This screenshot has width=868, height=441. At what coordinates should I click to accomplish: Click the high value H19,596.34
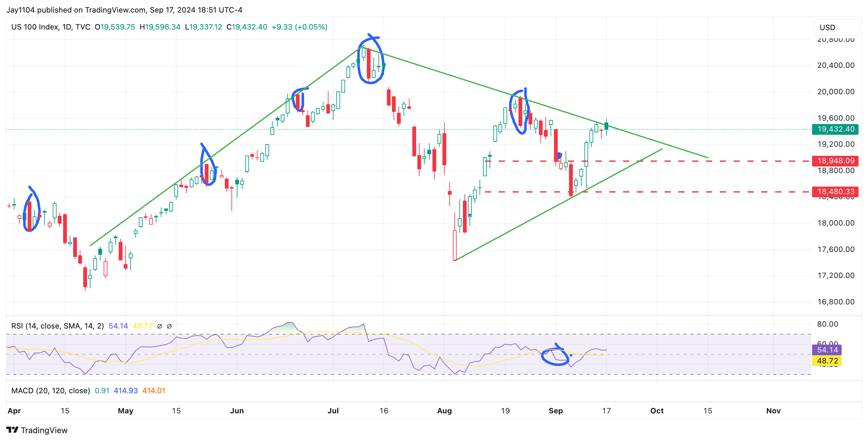160,27
